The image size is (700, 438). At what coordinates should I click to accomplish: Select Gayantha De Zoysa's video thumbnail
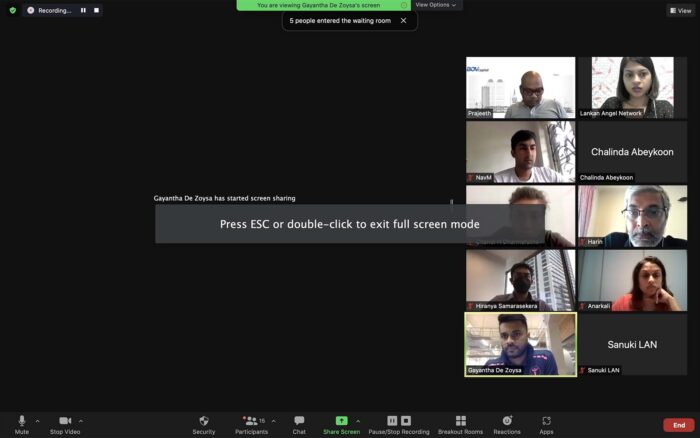pos(521,344)
